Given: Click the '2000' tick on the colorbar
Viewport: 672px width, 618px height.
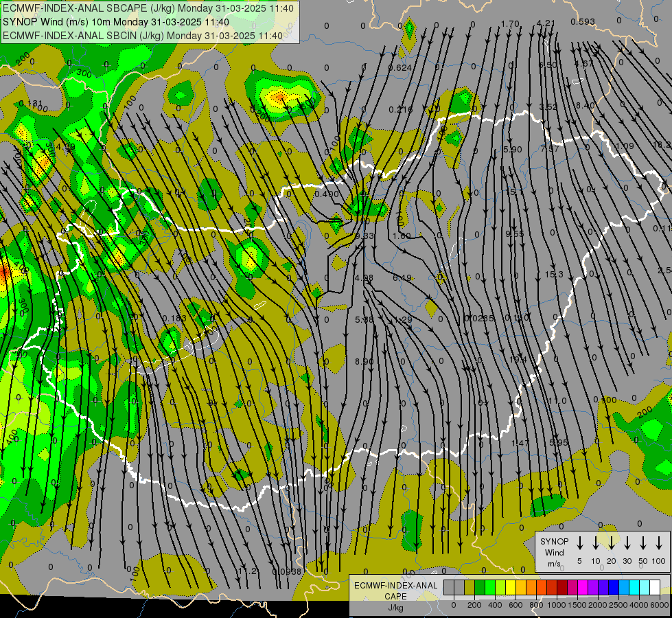Looking at the screenshot, I should click(x=597, y=605).
